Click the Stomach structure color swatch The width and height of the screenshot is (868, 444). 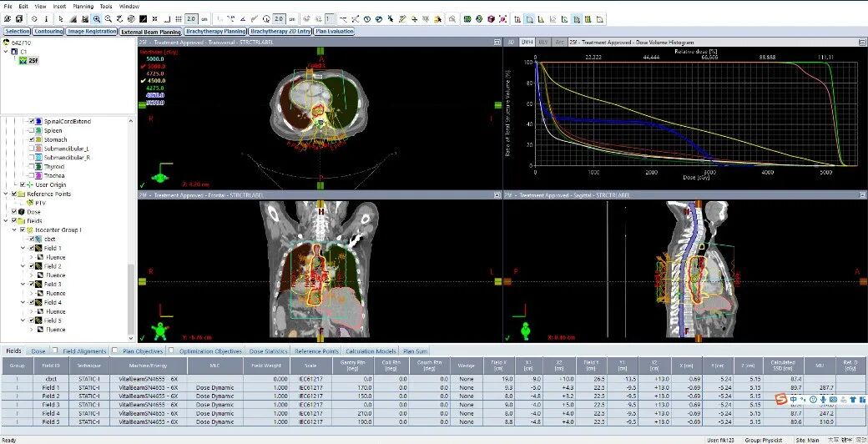(x=38, y=139)
